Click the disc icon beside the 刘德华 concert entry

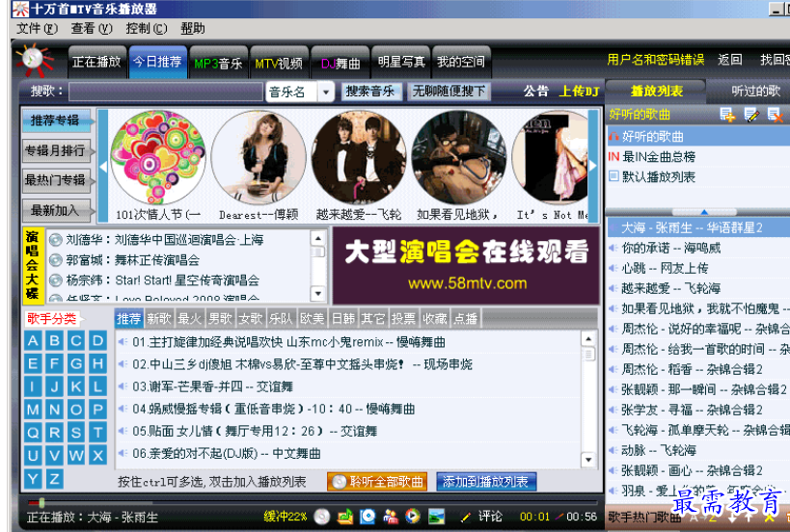55,240
